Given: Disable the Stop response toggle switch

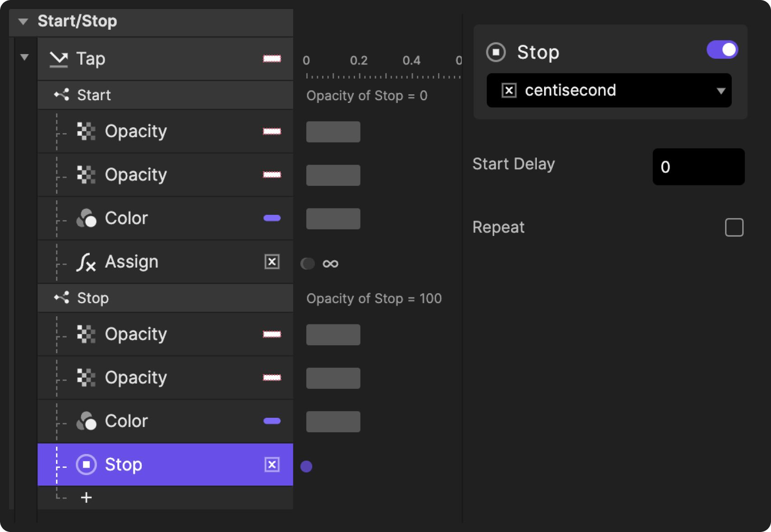Looking at the screenshot, I should pos(722,50).
